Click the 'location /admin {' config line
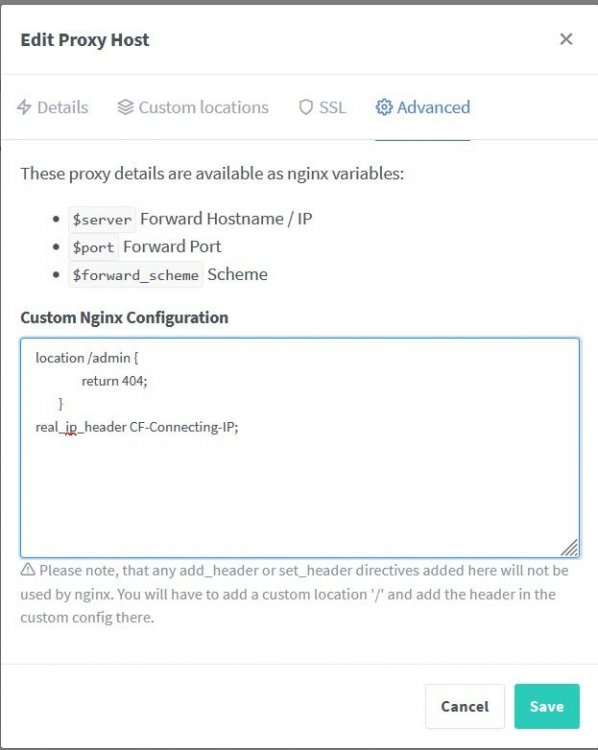 tap(87, 358)
